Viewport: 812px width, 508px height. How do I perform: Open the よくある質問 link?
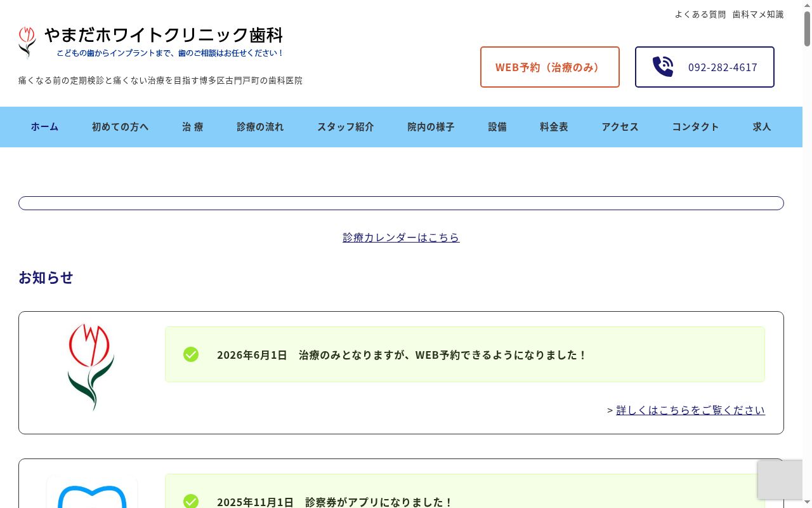coord(700,14)
